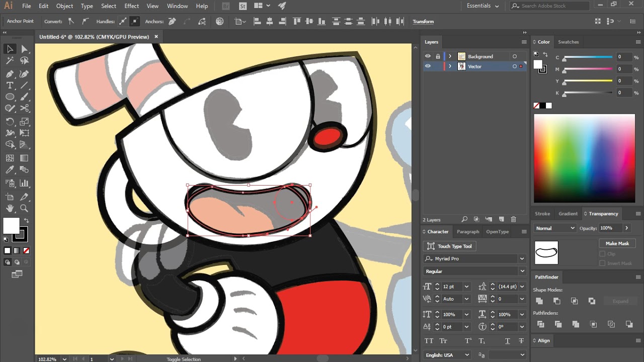Screen dimensions: 644x362
Task: Toggle Strikethrough in Character panel
Action: 521,341
